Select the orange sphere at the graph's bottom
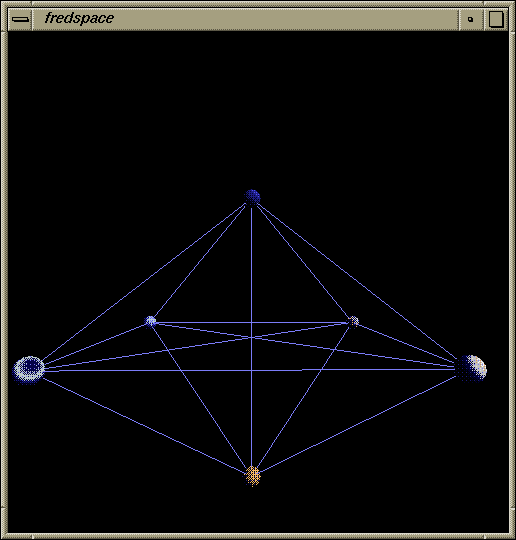Screen dimensions: 516x540 click(253, 476)
